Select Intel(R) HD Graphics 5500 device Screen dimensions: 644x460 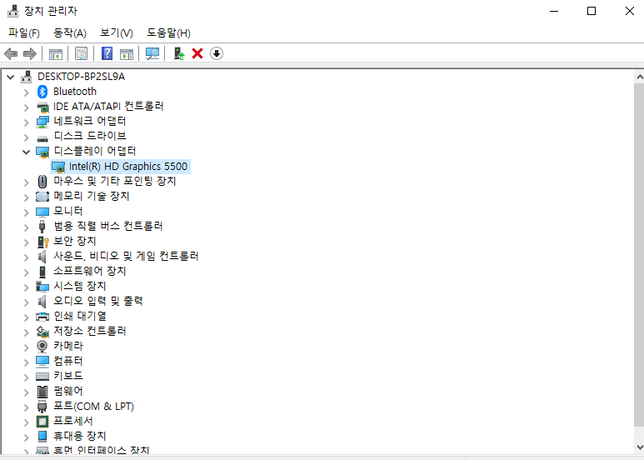pyautogui.click(x=128, y=166)
